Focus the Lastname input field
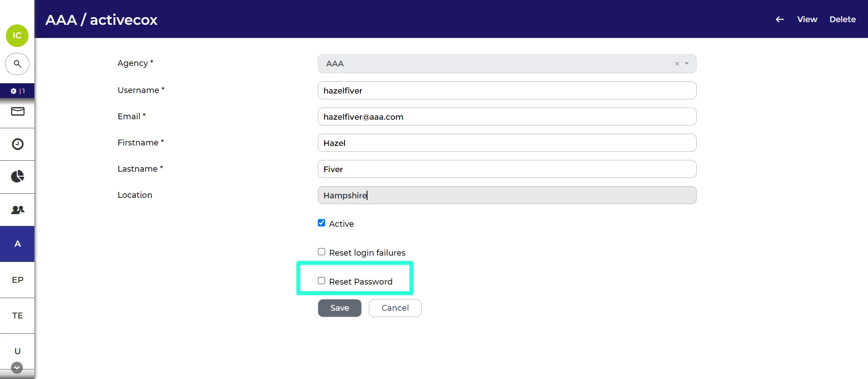The height and width of the screenshot is (379, 868). click(x=507, y=169)
